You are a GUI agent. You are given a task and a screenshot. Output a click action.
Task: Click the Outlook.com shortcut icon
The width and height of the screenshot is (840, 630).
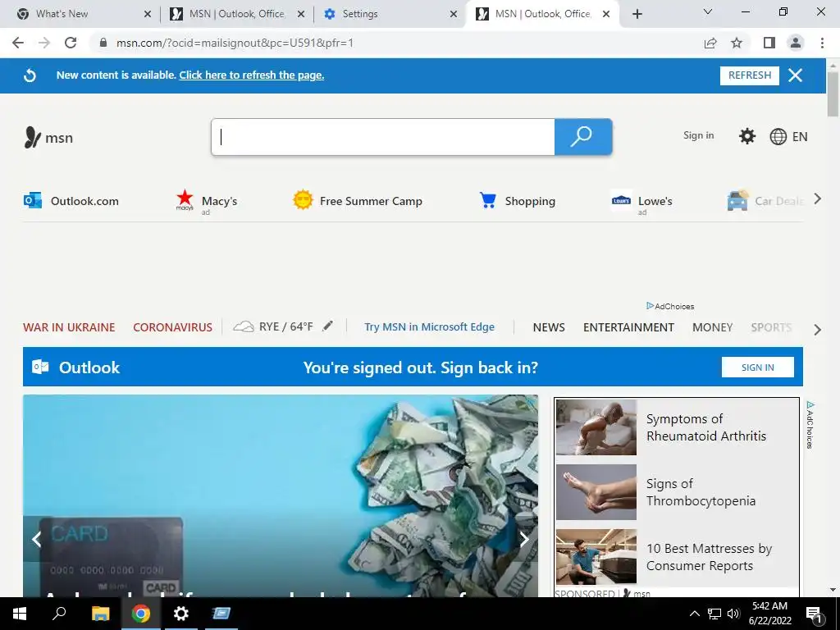pos(33,201)
